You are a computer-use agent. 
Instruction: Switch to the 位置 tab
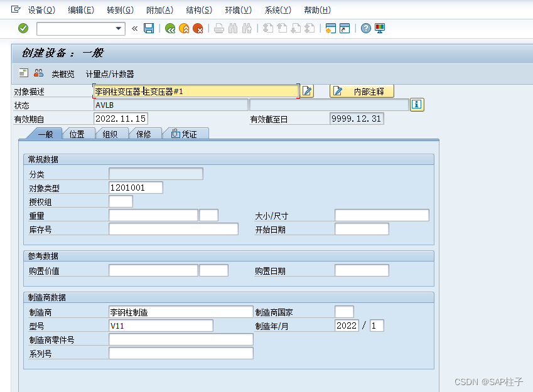pos(77,134)
